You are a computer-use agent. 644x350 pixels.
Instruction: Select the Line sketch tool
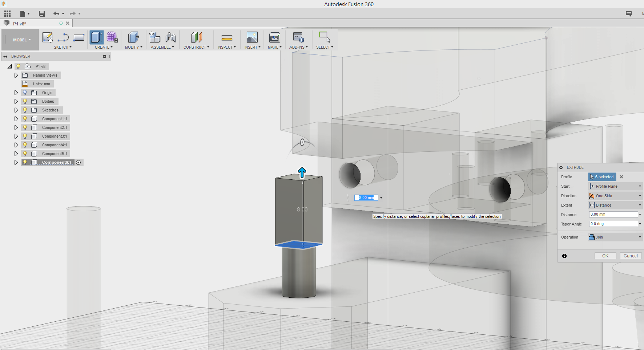[63, 37]
